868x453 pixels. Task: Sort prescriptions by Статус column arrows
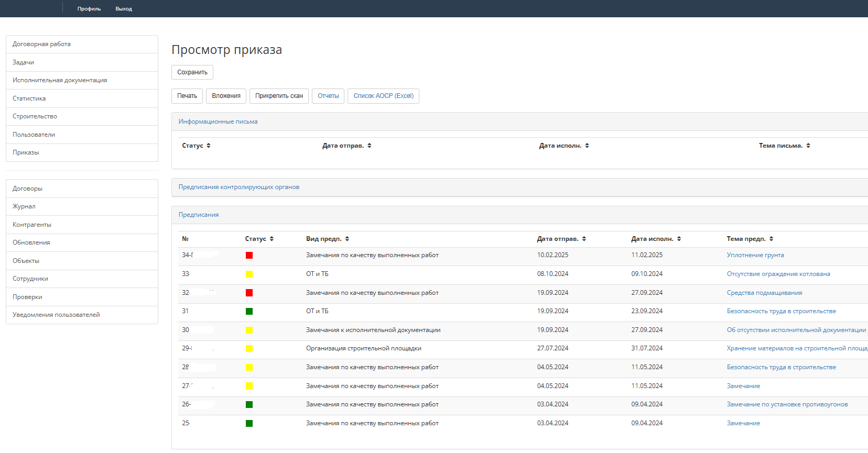click(272, 239)
